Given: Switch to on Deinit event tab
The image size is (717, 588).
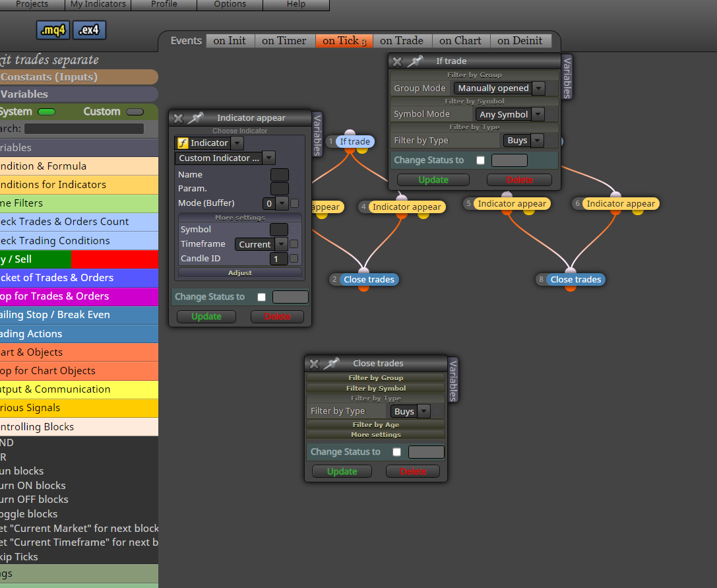Looking at the screenshot, I should point(520,41).
